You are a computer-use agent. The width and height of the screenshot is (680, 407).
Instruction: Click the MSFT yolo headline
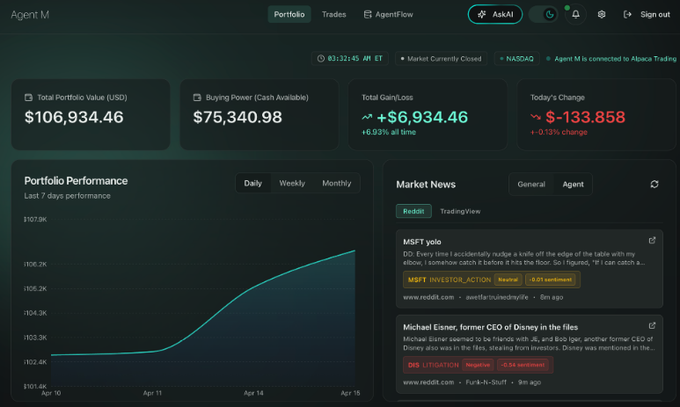coord(422,242)
